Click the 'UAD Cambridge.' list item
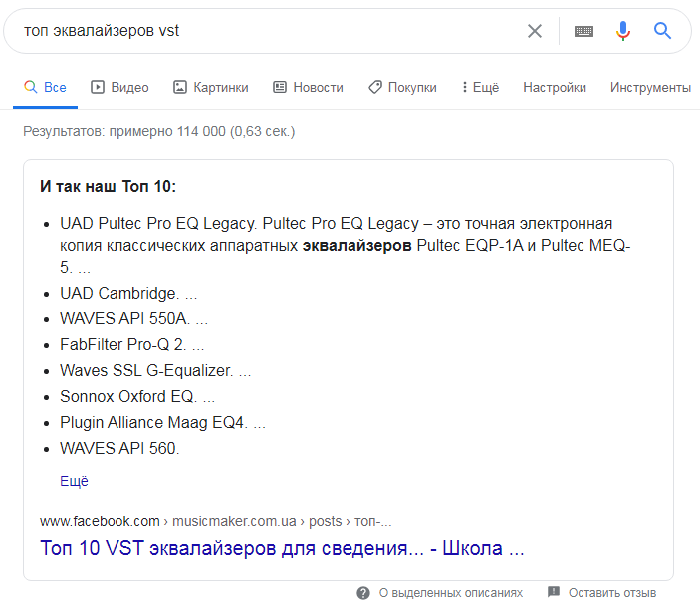This screenshot has height=607, width=700. point(128,293)
